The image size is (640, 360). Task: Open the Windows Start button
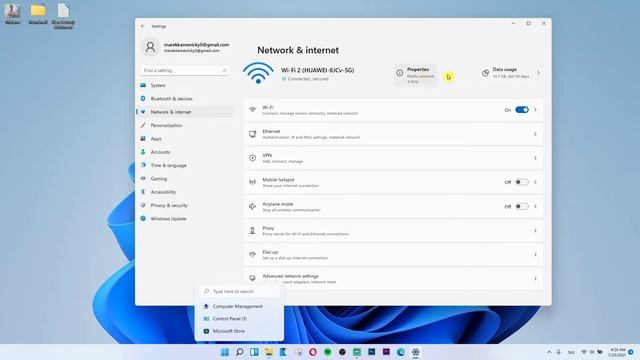tap(224, 352)
